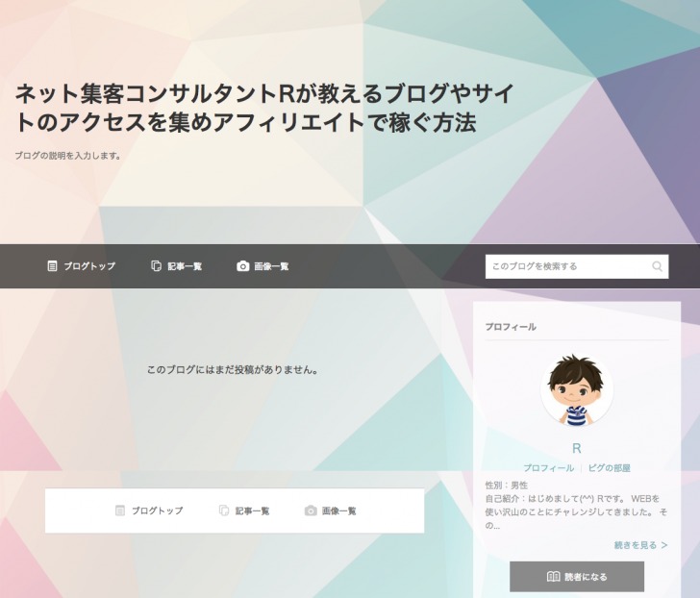Click the camera icon in white footer navigation
Viewport: 700px width, 598px height.
pyautogui.click(x=311, y=511)
